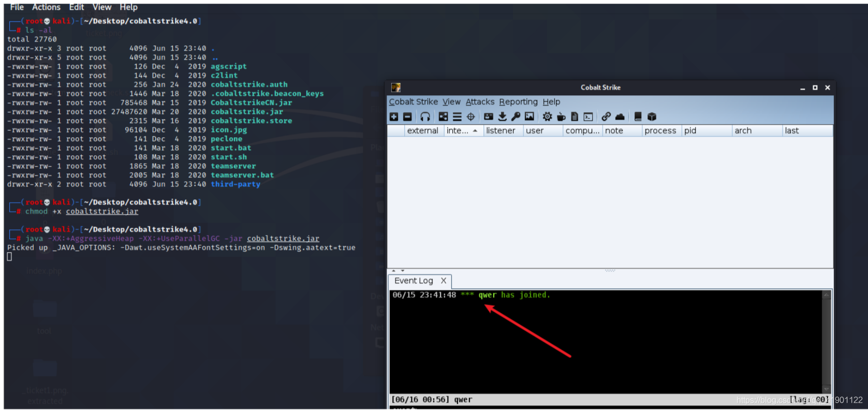Click the peclone file name in terminal
Viewport: 868px width, 410px height.
(x=226, y=139)
